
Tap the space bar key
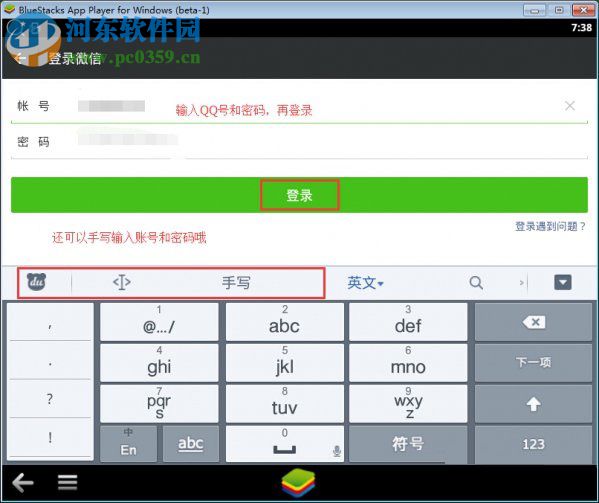285,444
